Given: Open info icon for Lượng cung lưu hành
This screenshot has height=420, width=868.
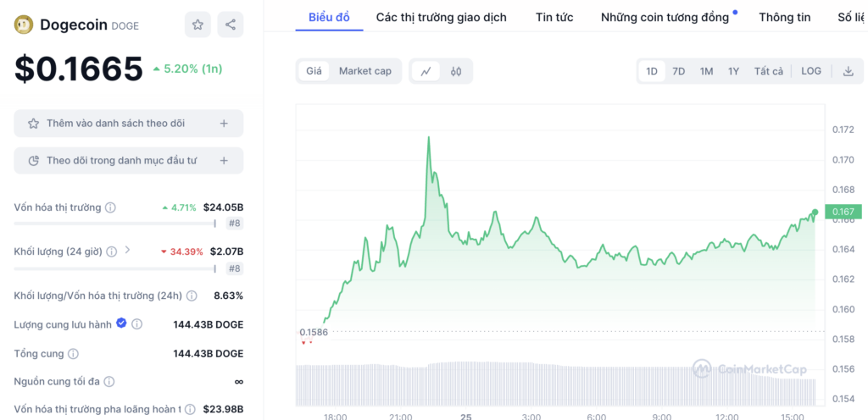Looking at the screenshot, I should tap(136, 324).
